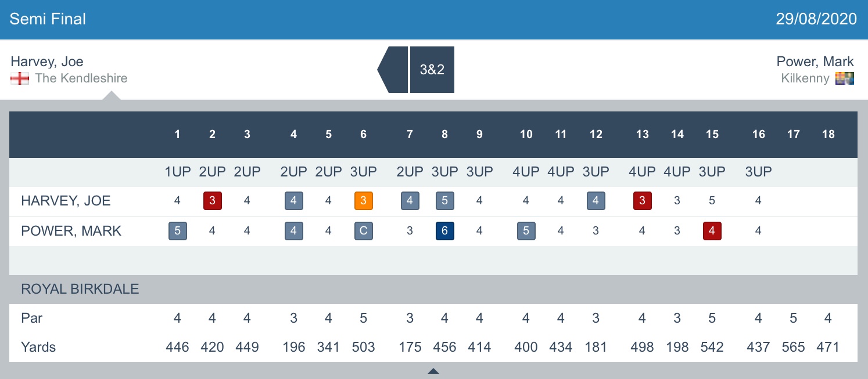
Task: Click Power's conceded C badge on hole 6
Action: pyautogui.click(x=363, y=231)
